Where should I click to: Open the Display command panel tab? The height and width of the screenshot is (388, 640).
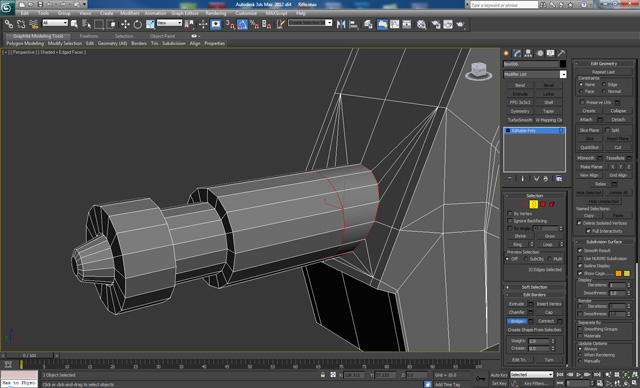click(551, 53)
